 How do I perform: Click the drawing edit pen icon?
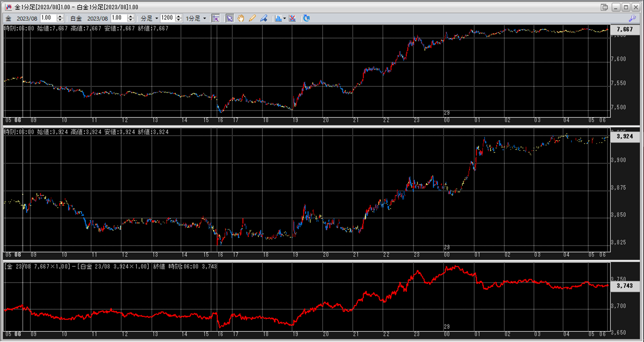[264, 18]
